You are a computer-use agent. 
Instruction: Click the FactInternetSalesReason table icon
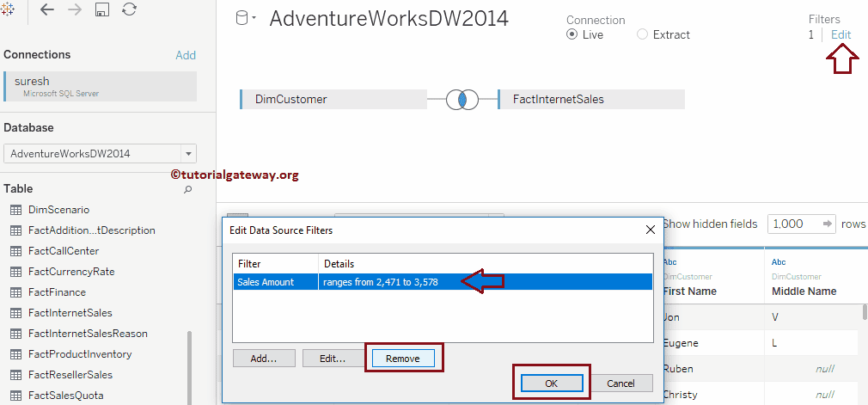[15, 334]
